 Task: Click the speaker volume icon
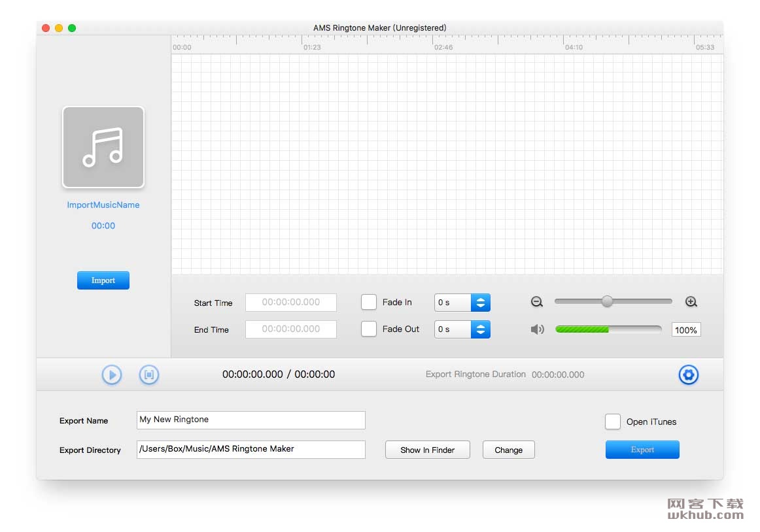537,329
